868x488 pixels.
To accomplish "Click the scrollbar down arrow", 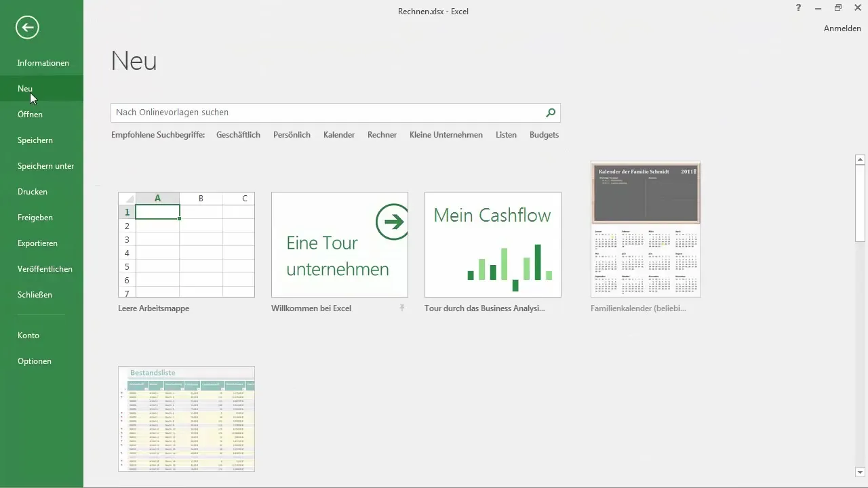I will coord(861,472).
